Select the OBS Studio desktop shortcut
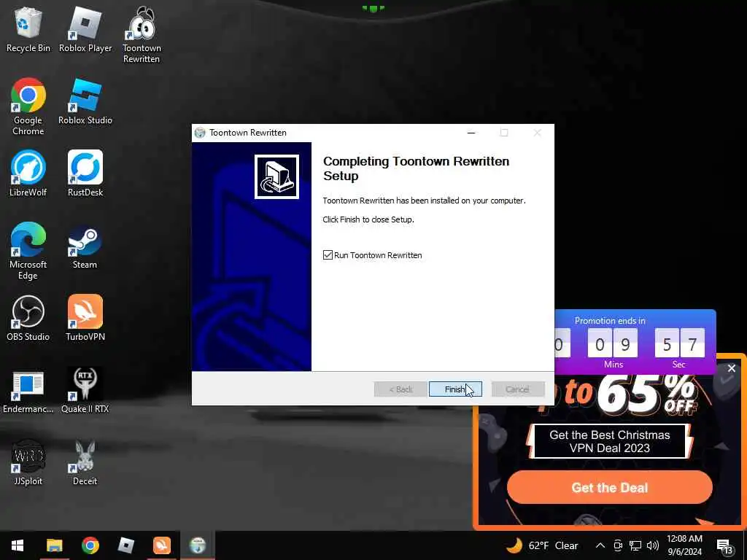The width and height of the screenshot is (747, 560). 28,318
